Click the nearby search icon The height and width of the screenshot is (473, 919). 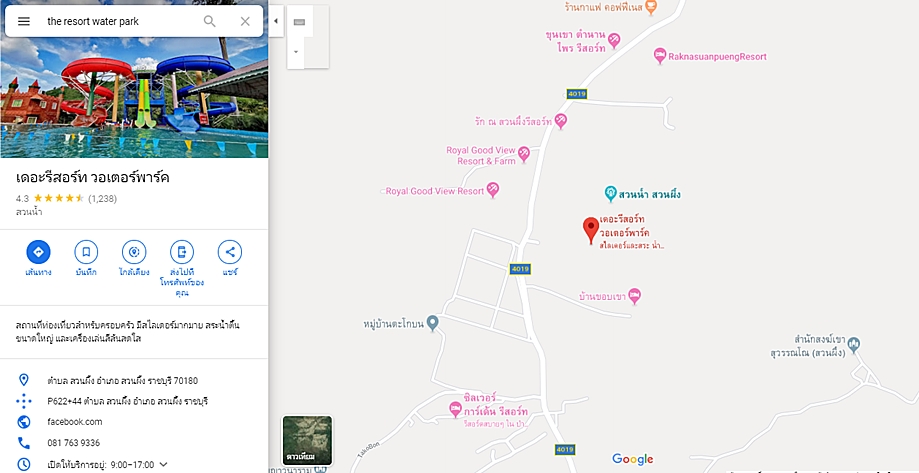point(134,252)
